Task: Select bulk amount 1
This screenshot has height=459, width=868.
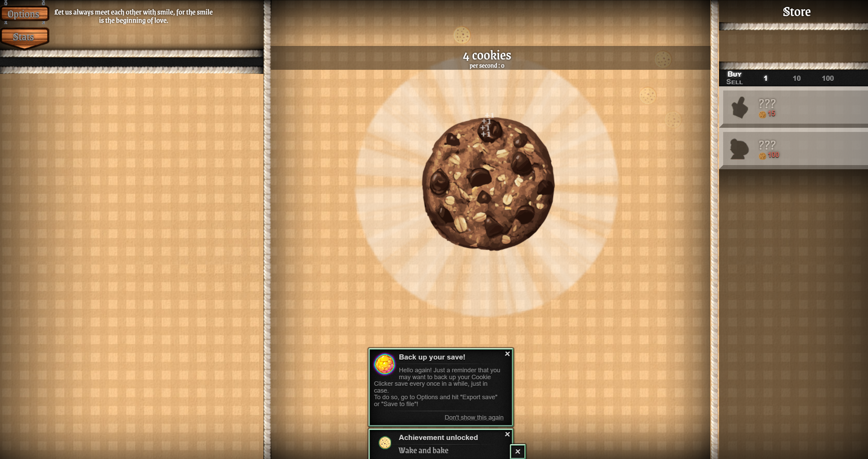Action: [765, 78]
